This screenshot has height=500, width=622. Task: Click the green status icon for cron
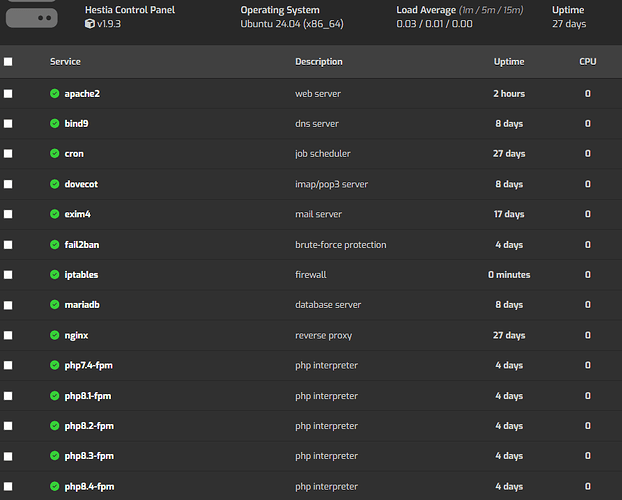55,154
